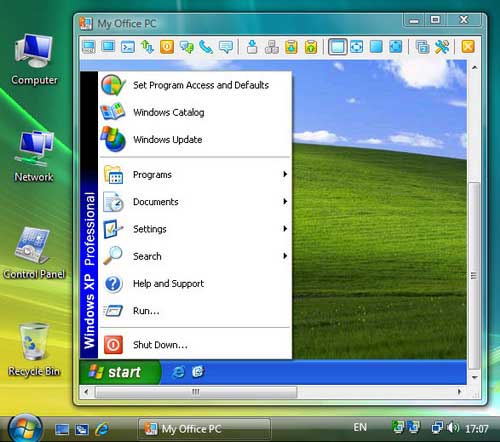Select the View Only monitor icon

(108, 46)
